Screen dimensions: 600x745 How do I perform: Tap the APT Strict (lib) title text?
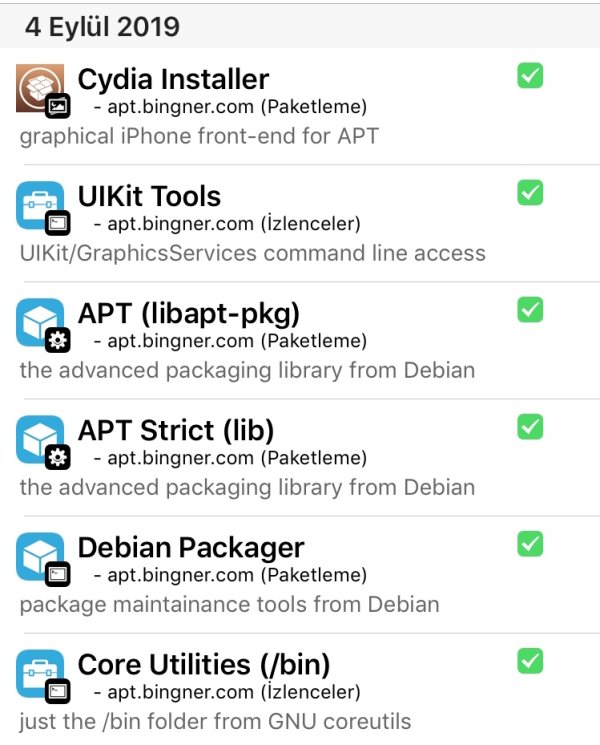tap(175, 430)
